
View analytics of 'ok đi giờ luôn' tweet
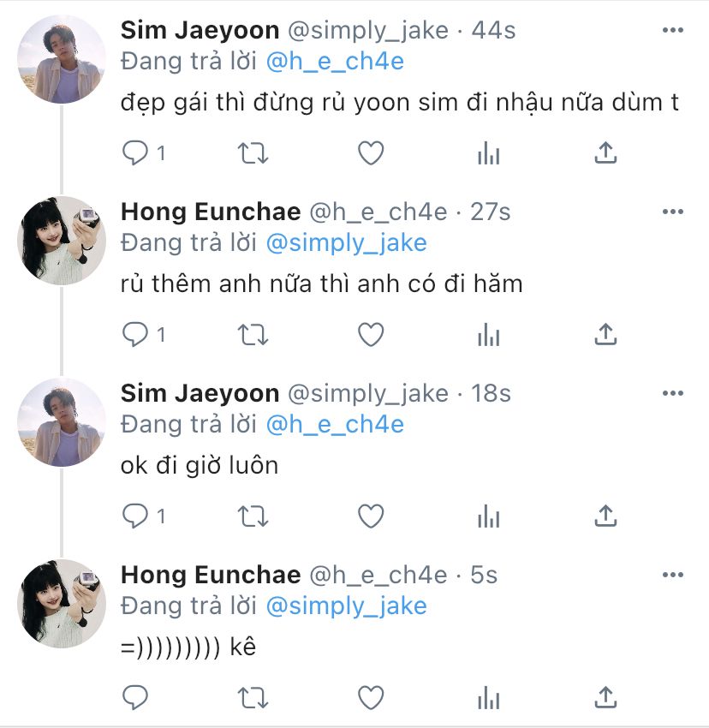point(488,516)
